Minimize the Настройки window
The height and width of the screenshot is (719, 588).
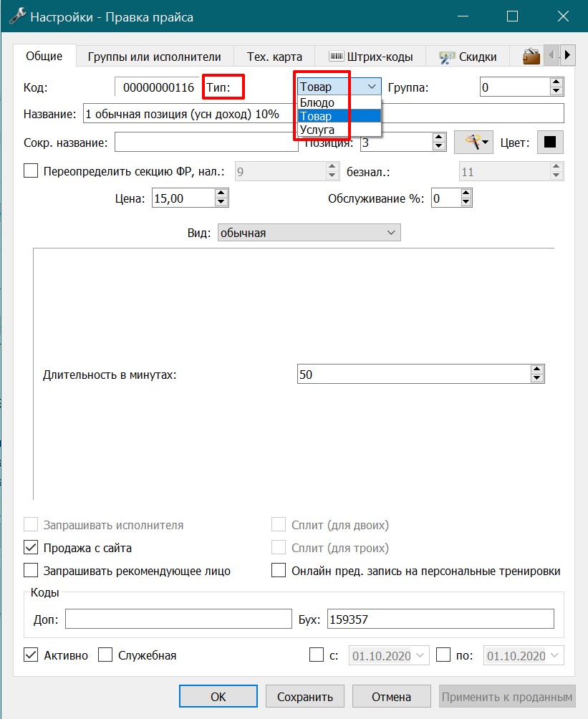pos(463,16)
